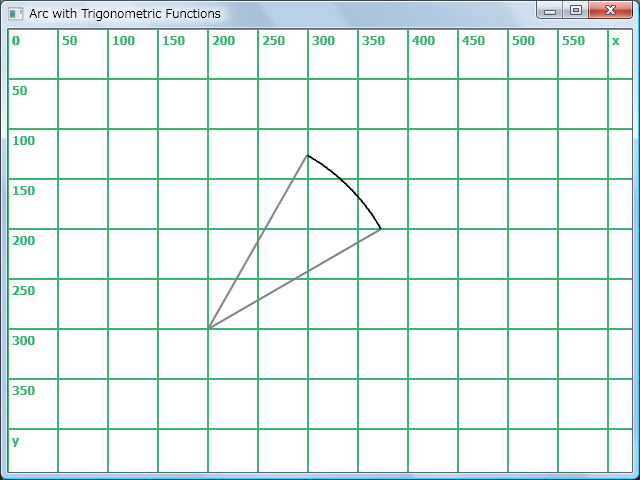
Task: Click the y-axis label "150"
Action: coord(24,191)
